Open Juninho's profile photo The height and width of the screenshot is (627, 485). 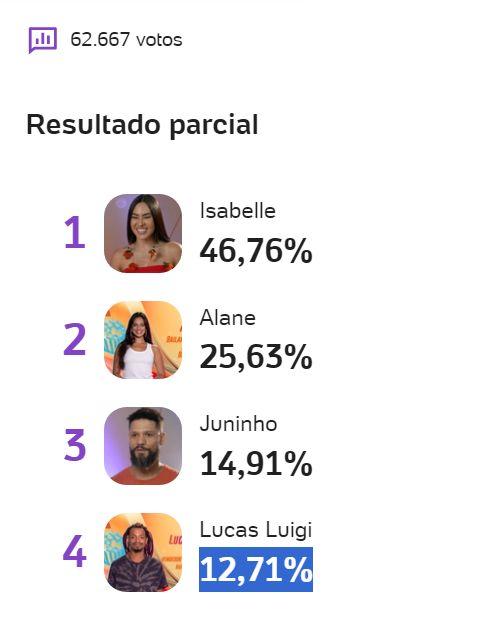coord(143,445)
